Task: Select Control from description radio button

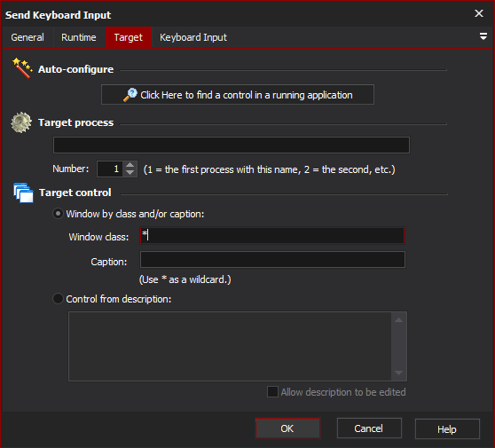Action: pos(58,299)
